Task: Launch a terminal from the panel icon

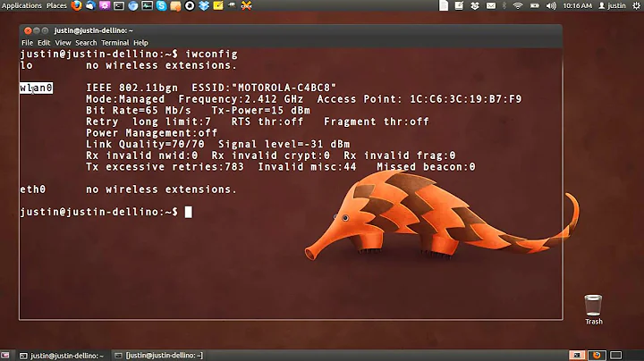Action: (119, 5)
